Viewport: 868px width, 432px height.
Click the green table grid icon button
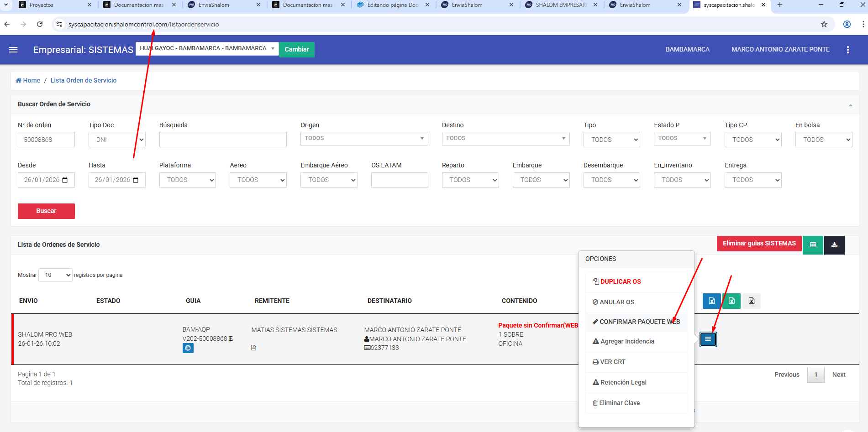(x=813, y=245)
